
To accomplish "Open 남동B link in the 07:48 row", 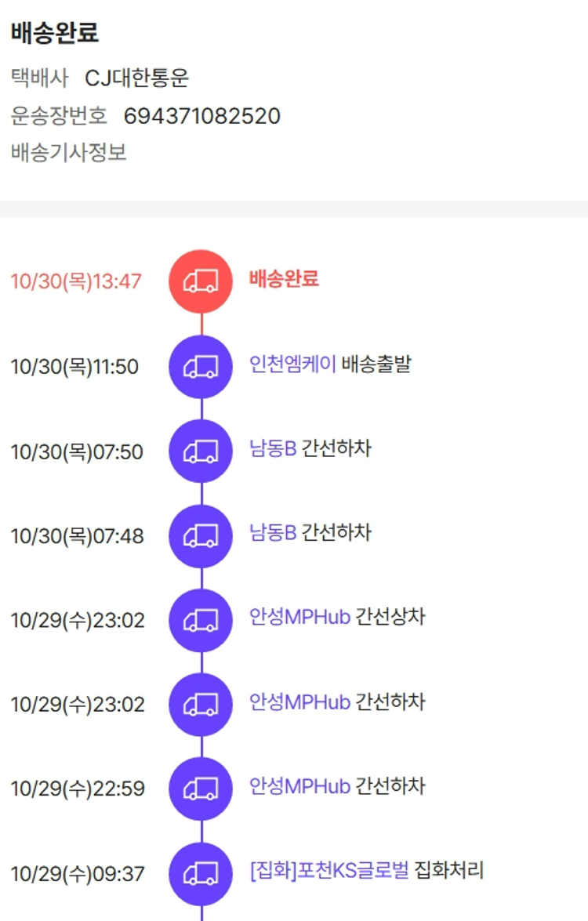I will tap(272, 534).
